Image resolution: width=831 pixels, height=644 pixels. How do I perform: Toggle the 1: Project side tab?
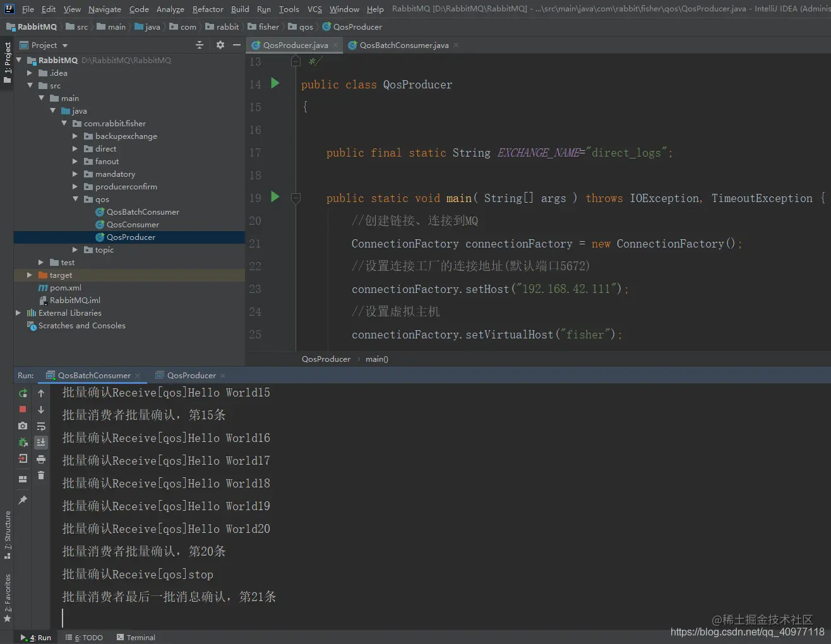point(7,63)
